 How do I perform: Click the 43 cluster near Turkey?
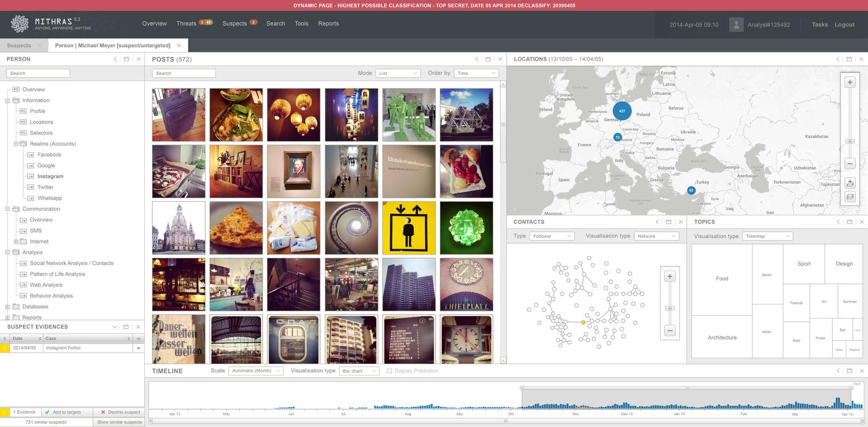691,190
